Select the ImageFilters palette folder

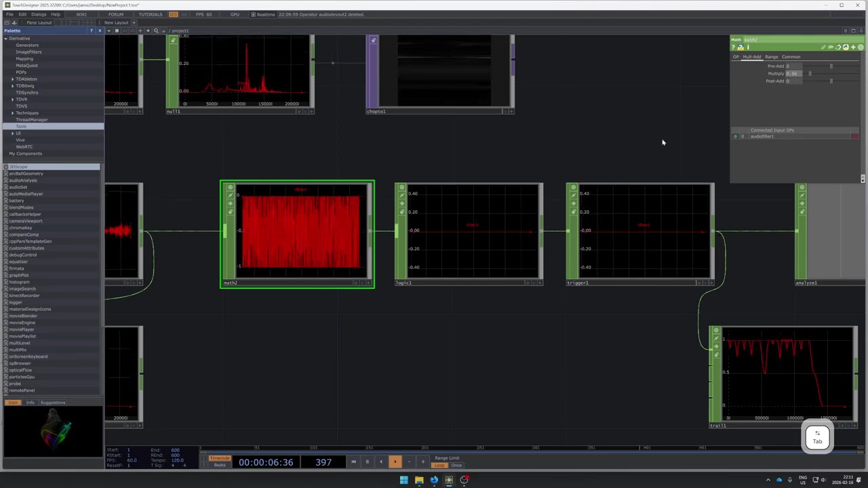pos(28,52)
